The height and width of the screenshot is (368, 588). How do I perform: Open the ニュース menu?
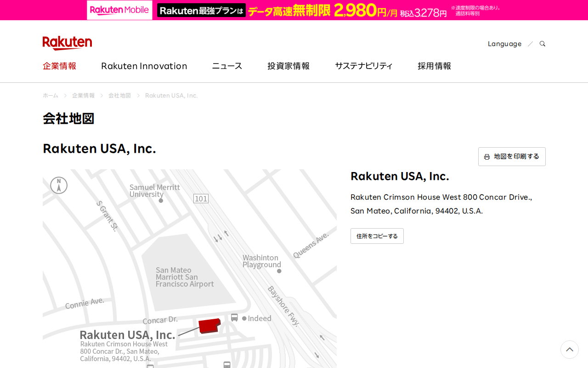pyautogui.click(x=227, y=66)
